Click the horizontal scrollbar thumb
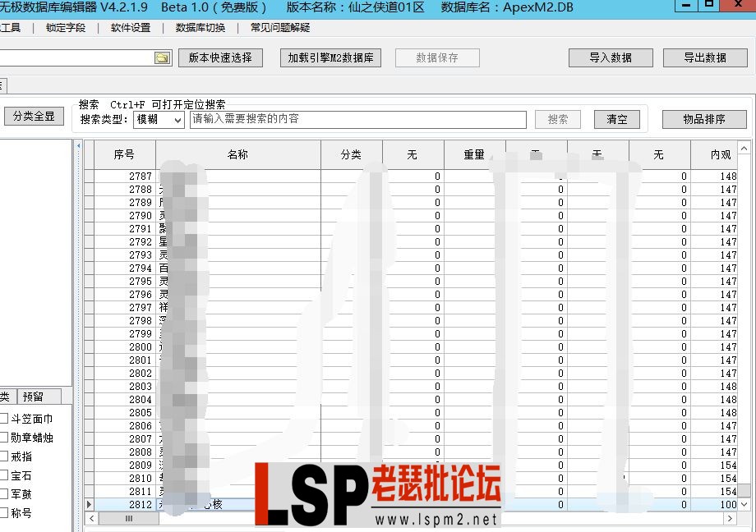Screen dimensions: 756x532 point(129,519)
